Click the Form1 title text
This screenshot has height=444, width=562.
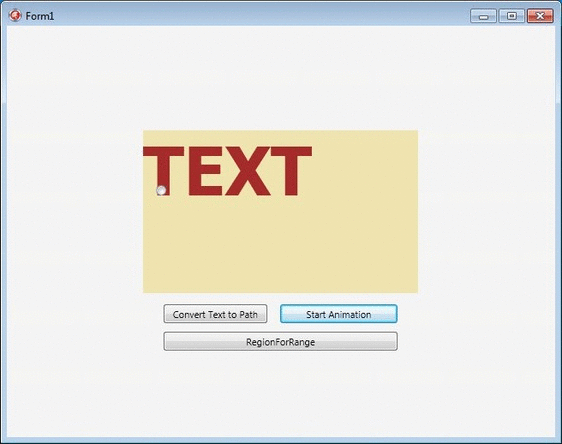39,16
